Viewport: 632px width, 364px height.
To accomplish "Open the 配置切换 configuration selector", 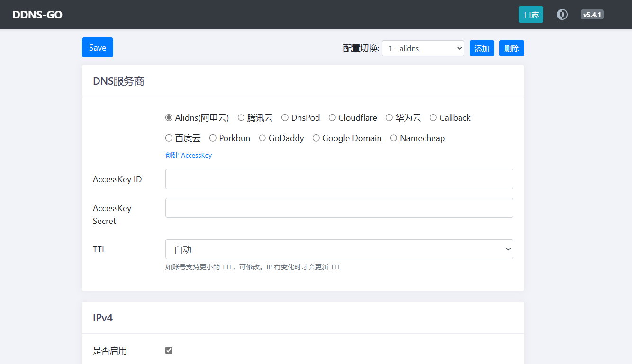I will coord(423,48).
